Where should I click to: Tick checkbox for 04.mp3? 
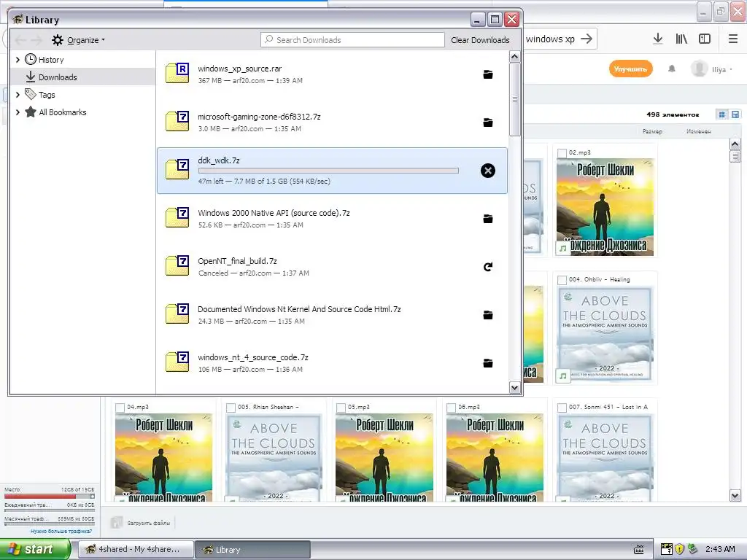(120, 408)
